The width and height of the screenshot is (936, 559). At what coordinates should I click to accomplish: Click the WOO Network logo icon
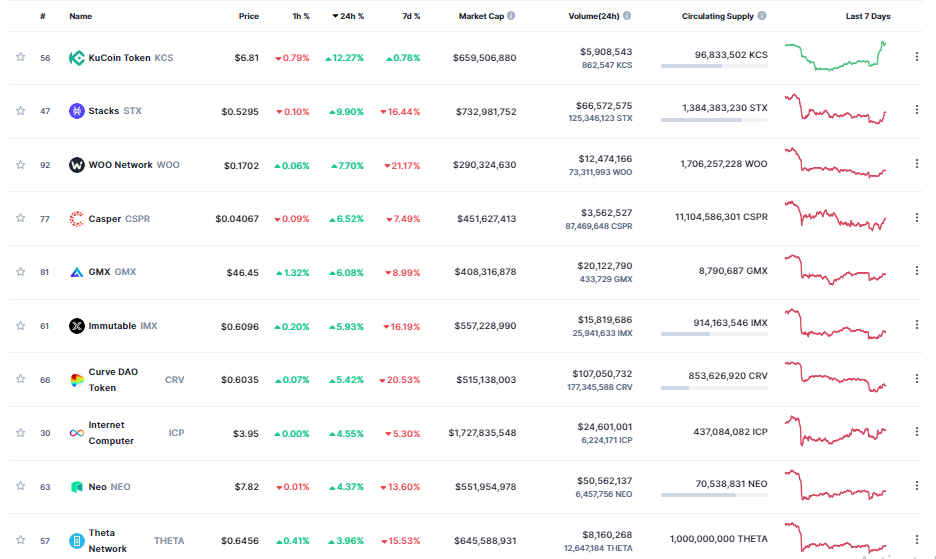click(76, 165)
